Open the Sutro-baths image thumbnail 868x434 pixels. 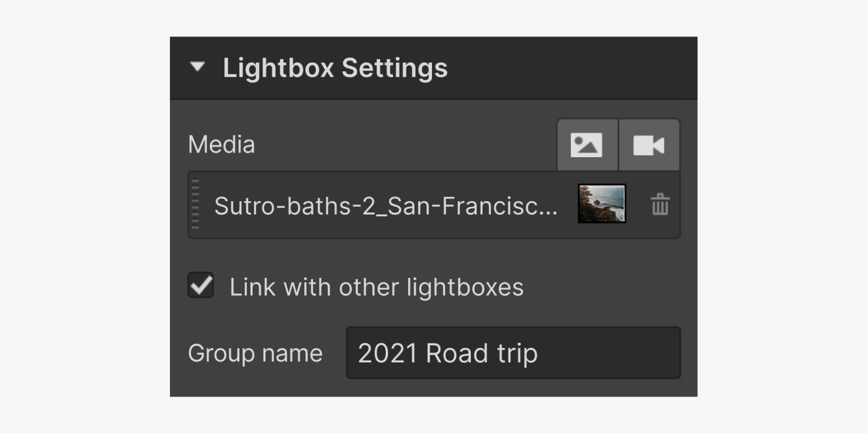602,203
